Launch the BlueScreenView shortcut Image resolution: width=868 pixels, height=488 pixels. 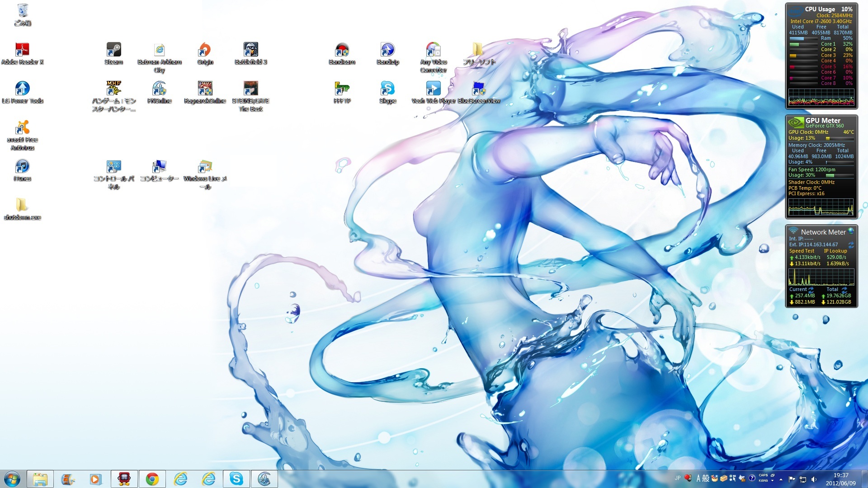pos(478,89)
